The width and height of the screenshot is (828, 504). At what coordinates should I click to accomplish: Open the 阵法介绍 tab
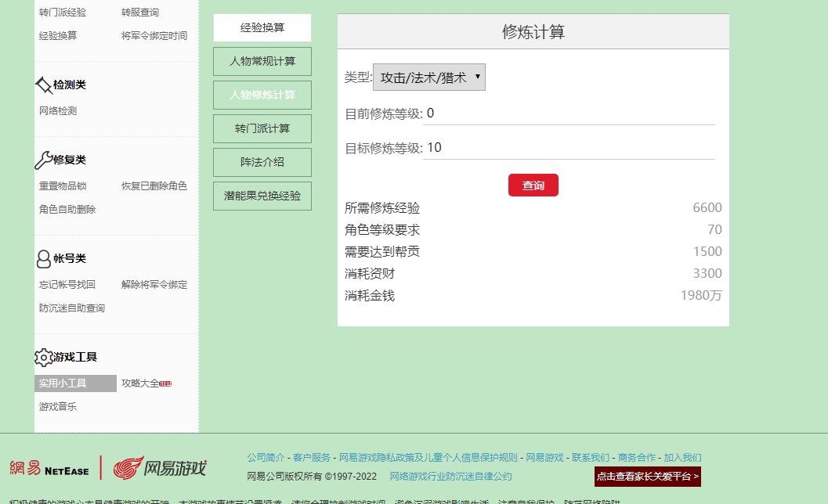[x=262, y=162]
